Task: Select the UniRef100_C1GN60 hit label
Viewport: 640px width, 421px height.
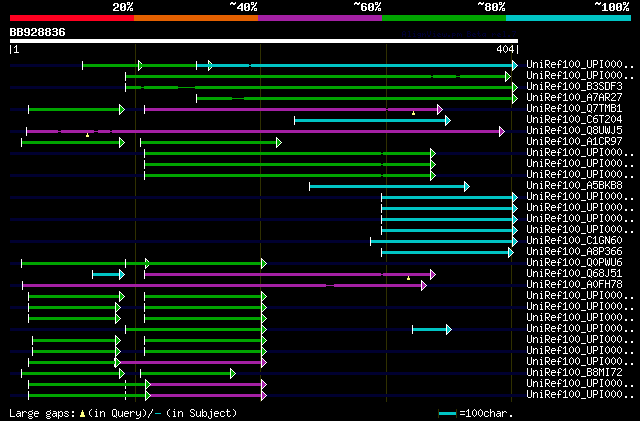Action: pyautogui.click(x=574, y=241)
